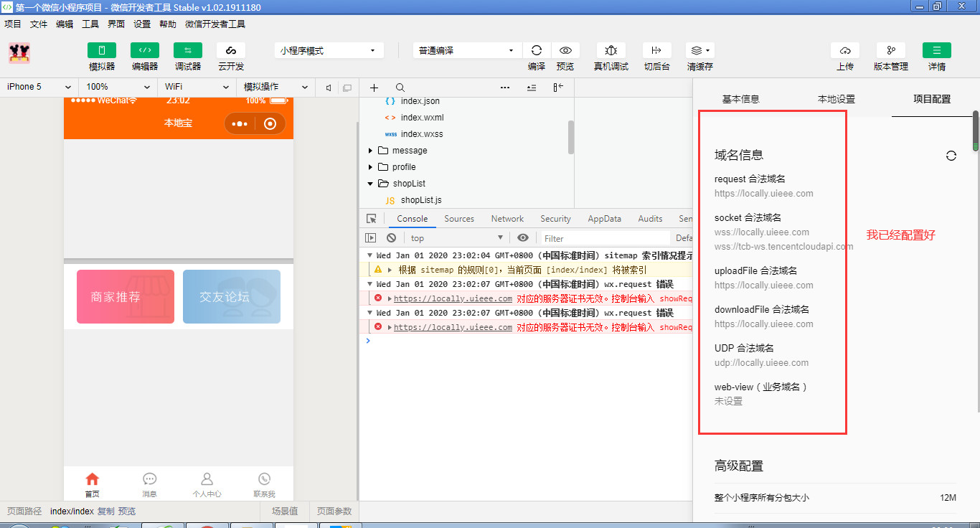Switch to the Sources tab
This screenshot has width=980, height=528.
pos(459,219)
